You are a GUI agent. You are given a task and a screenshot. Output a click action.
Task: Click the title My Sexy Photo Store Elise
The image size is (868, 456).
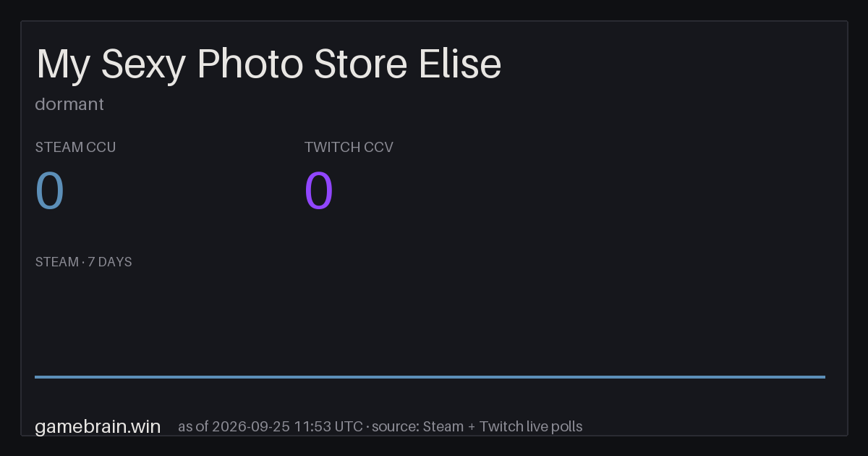click(x=268, y=65)
